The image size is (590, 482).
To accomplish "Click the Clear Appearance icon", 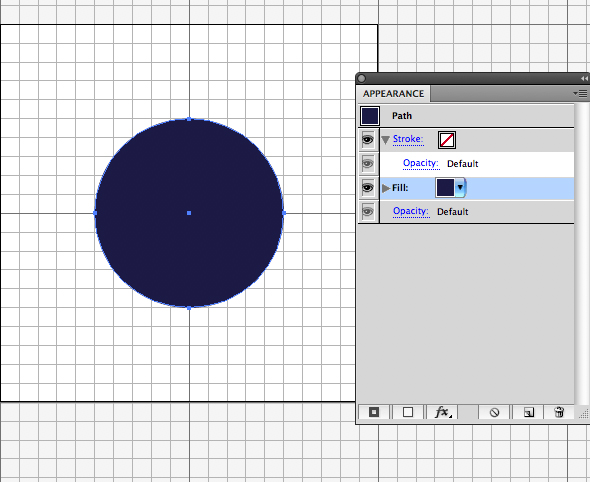I will pyautogui.click(x=494, y=412).
